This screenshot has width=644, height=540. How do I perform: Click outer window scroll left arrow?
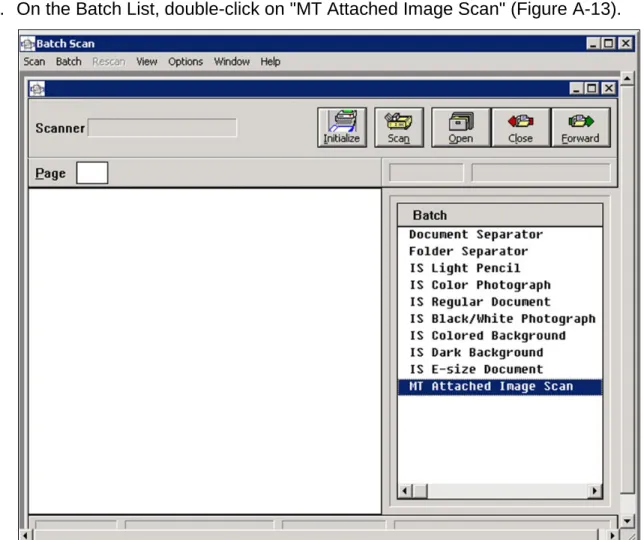pos(25,535)
